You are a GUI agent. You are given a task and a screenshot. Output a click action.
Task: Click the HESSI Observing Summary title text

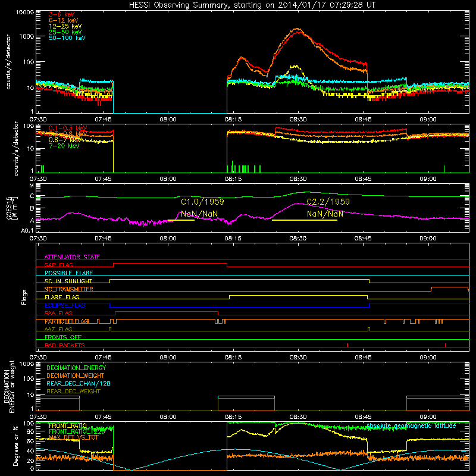click(x=252, y=5)
